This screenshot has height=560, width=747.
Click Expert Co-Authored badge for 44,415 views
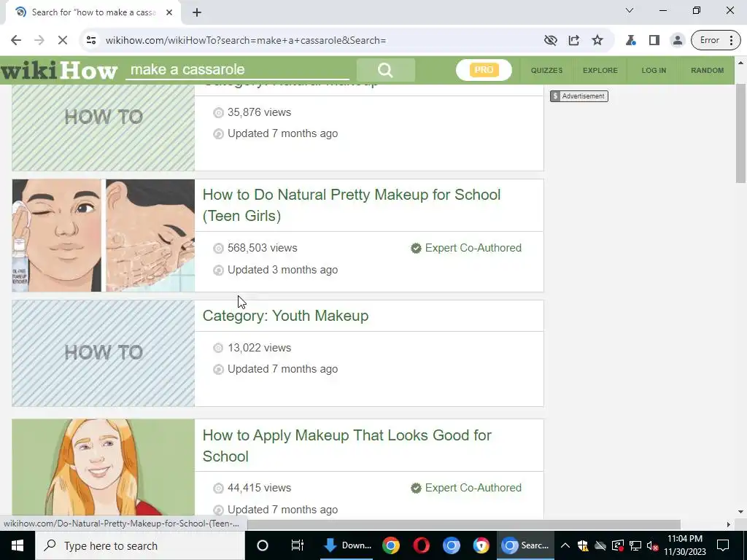[x=466, y=488]
